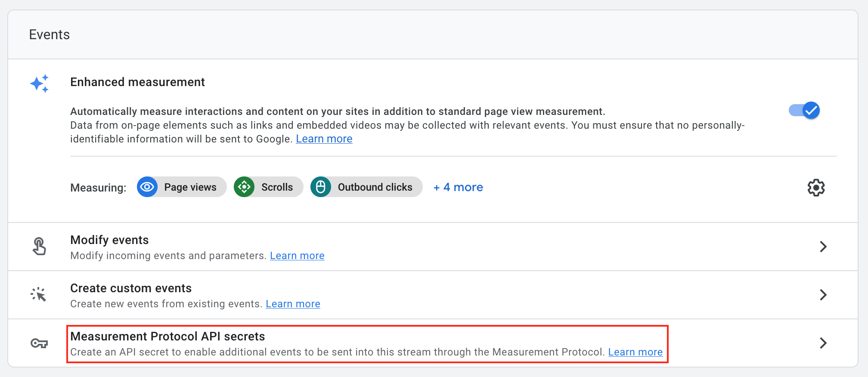Select the Measurement Protocol API secrets title

(x=167, y=336)
